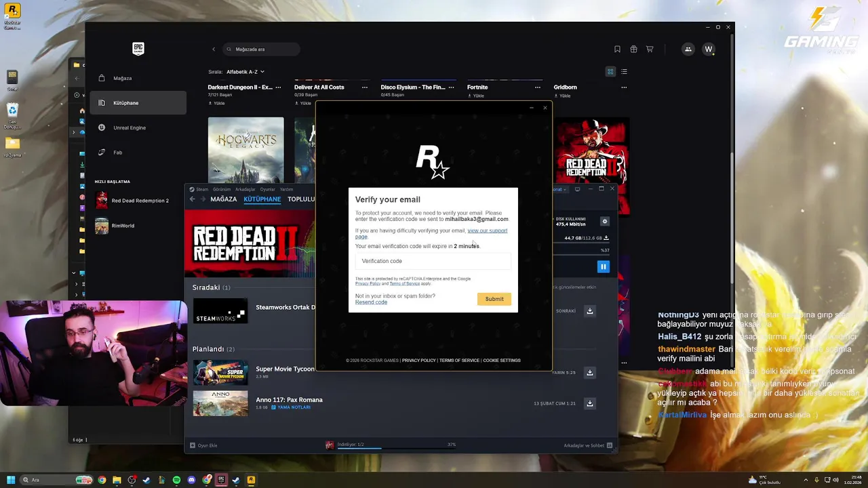Click Steam forward navigation arrow

[203, 199]
